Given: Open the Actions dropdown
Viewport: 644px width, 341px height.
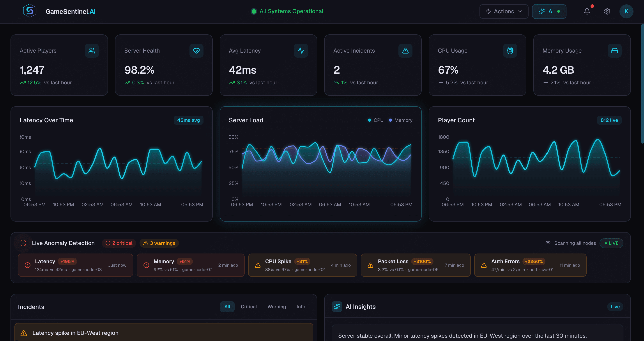Looking at the screenshot, I should click(504, 11).
